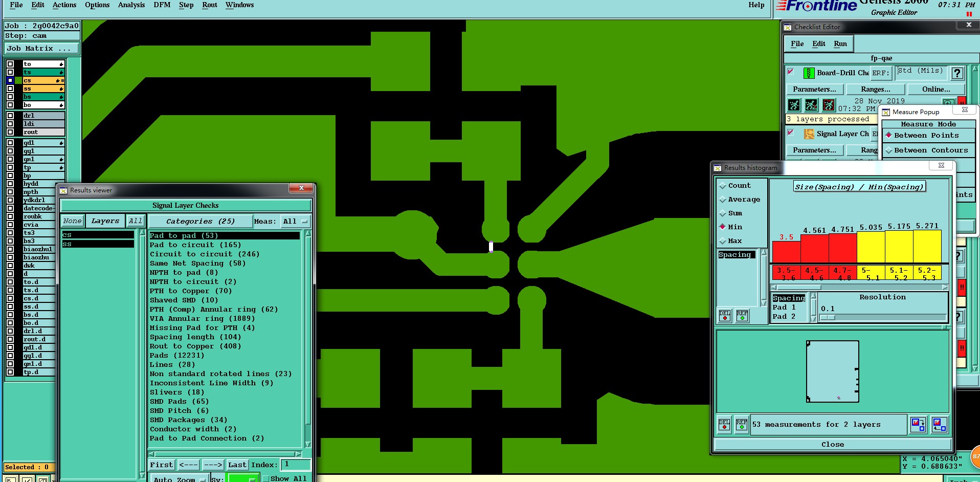Screen dimensions: 980x482
Task: Tick the Signal Layer Checks checkmark box
Action: 791,133
